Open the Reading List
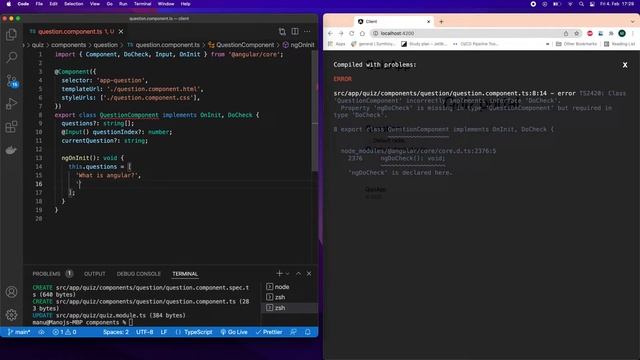Image resolution: width=640 pixels, height=360 pixels. point(620,44)
